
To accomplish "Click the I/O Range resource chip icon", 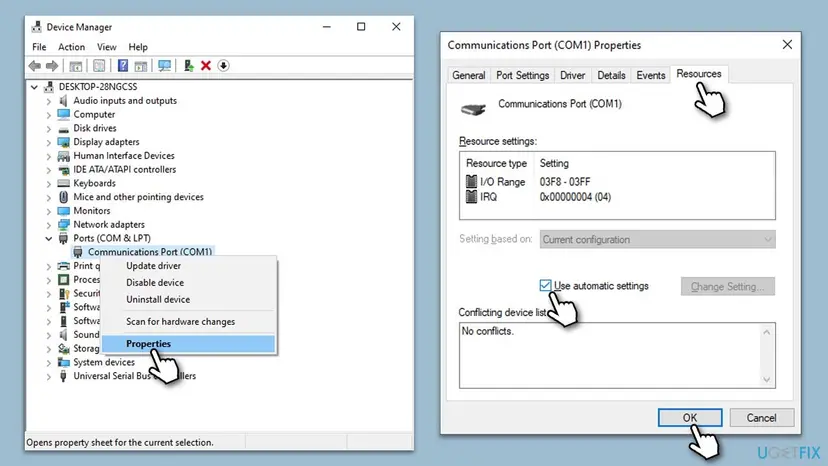I will (471, 182).
